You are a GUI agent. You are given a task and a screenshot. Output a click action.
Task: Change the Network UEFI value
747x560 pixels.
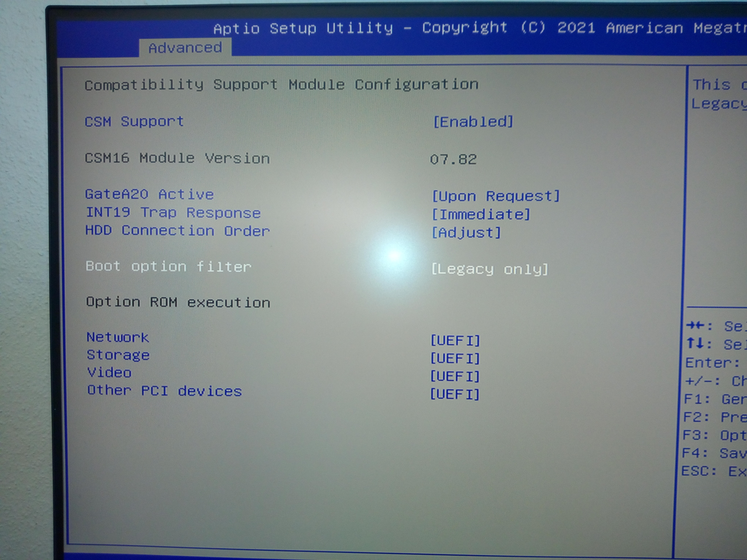coord(455,341)
